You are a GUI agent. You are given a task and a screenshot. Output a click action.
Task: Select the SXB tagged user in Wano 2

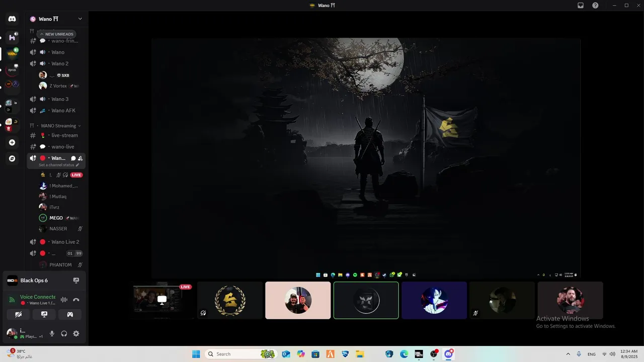[59, 75]
